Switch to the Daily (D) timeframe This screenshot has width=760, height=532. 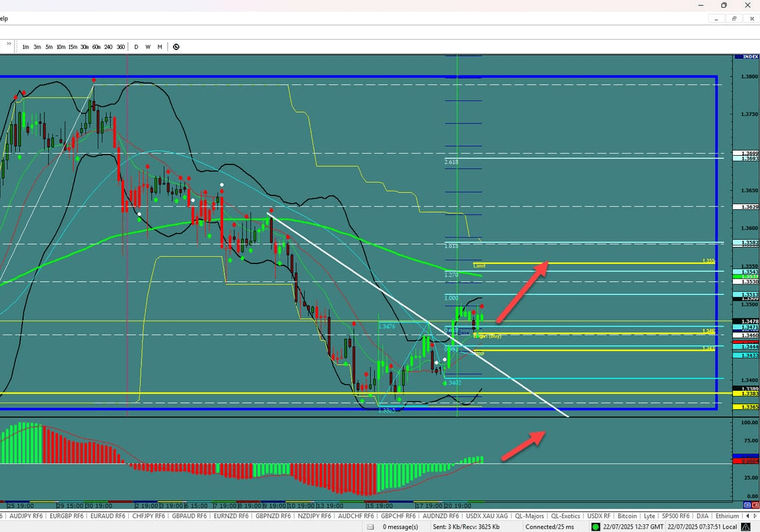coord(136,46)
